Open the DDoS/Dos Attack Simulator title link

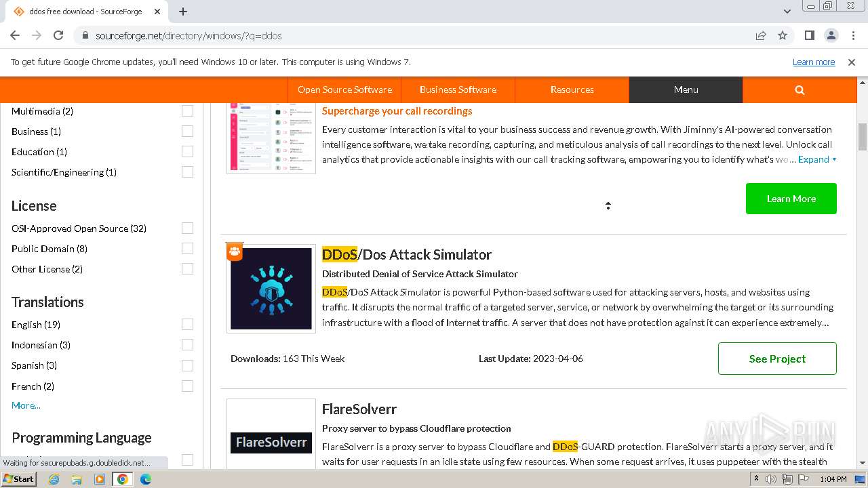coord(407,254)
